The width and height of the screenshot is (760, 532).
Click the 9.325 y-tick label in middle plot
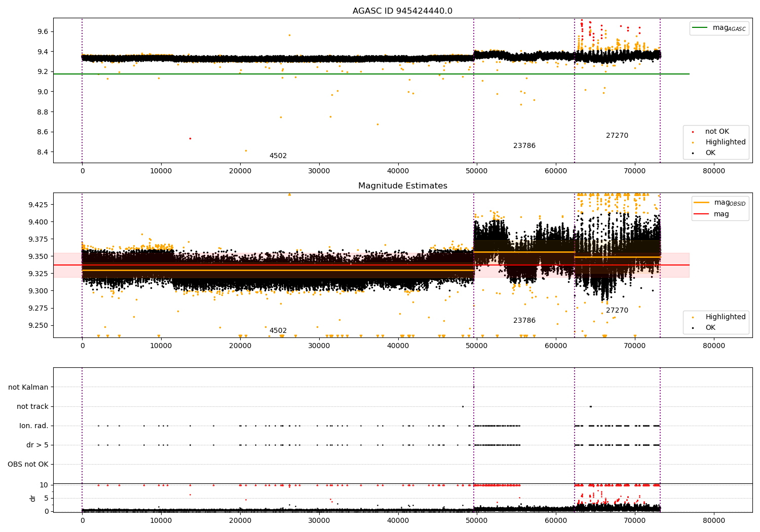pos(39,274)
